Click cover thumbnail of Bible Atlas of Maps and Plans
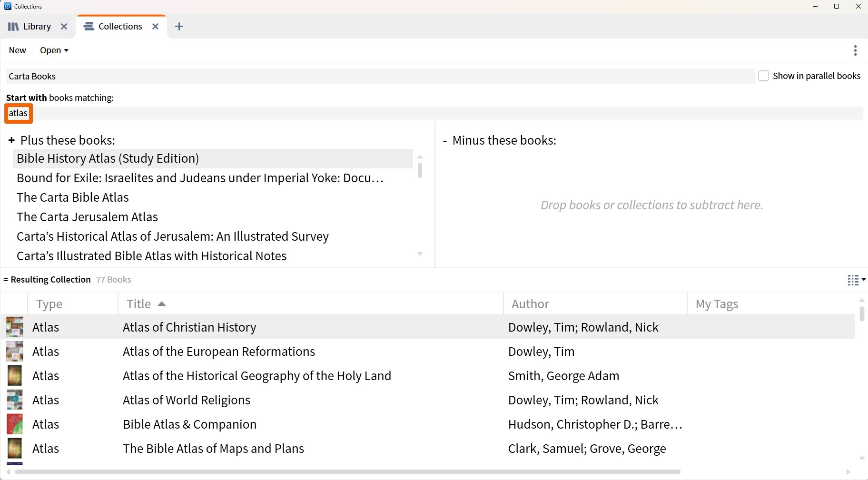This screenshot has width=868, height=480. 14,449
